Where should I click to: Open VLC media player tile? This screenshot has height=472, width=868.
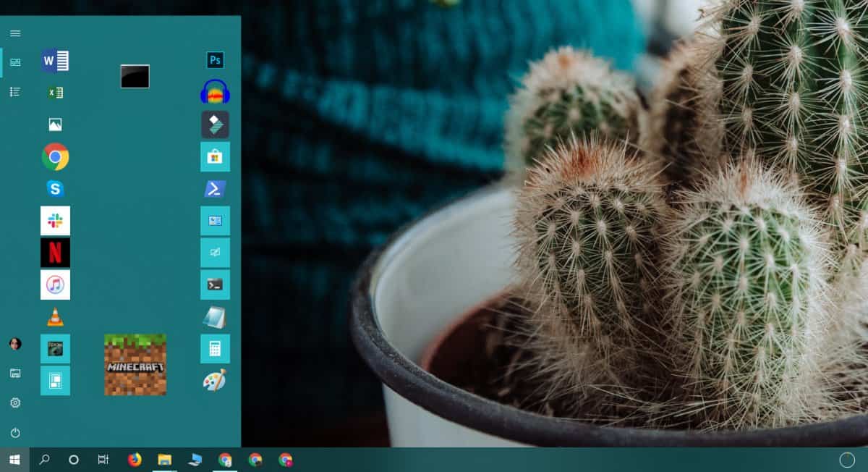(x=55, y=316)
